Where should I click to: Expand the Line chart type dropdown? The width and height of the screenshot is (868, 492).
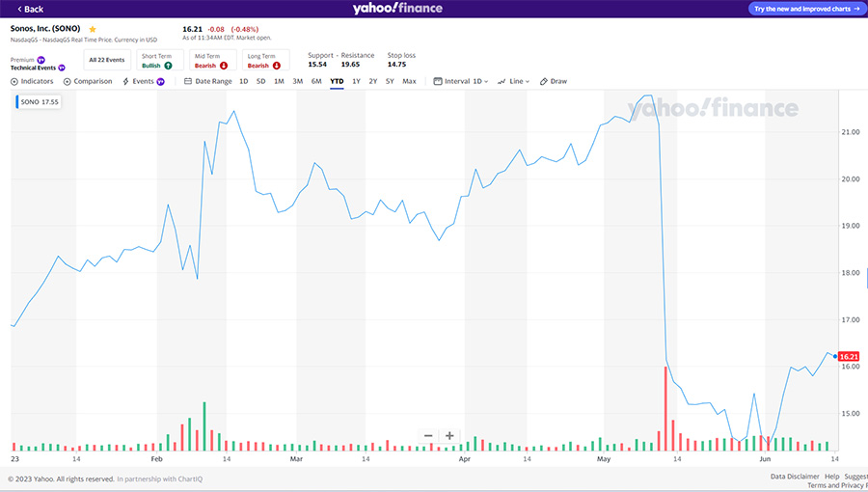(513, 81)
